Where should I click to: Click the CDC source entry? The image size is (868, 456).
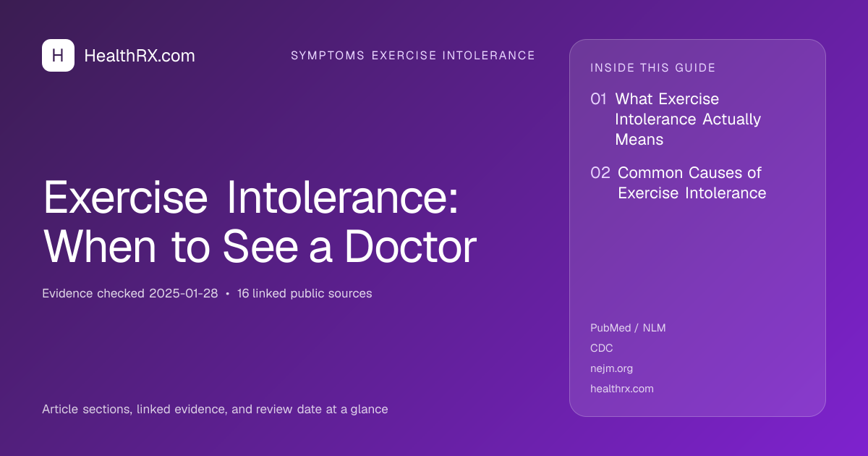(x=602, y=348)
